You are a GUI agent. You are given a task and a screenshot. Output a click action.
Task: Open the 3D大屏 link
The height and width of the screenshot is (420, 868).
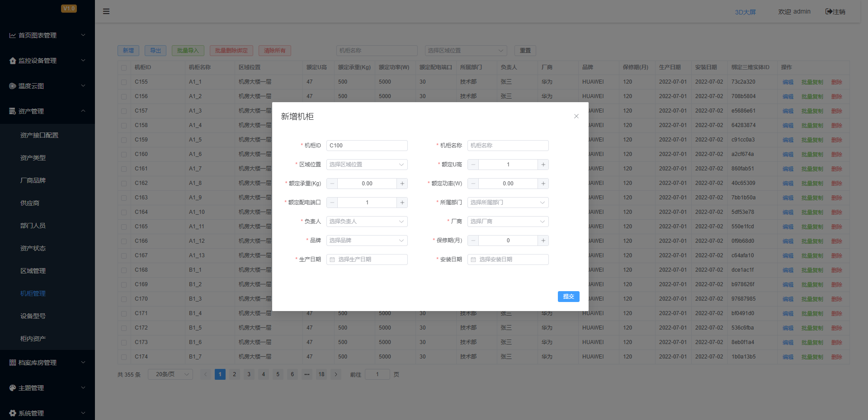pos(745,12)
